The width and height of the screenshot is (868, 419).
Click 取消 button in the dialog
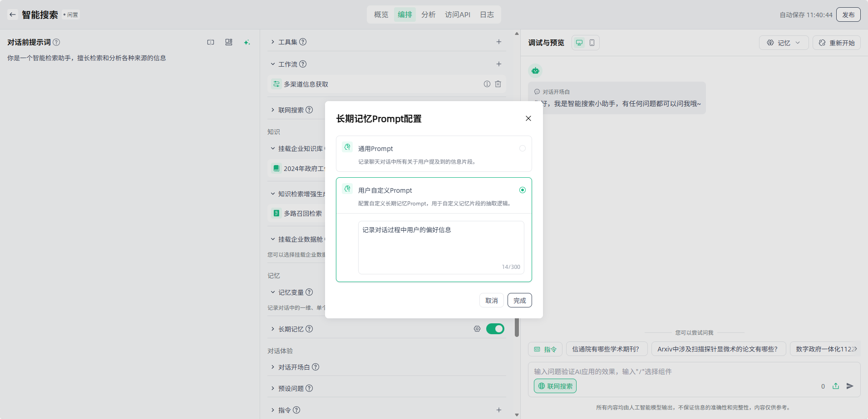[x=491, y=300]
